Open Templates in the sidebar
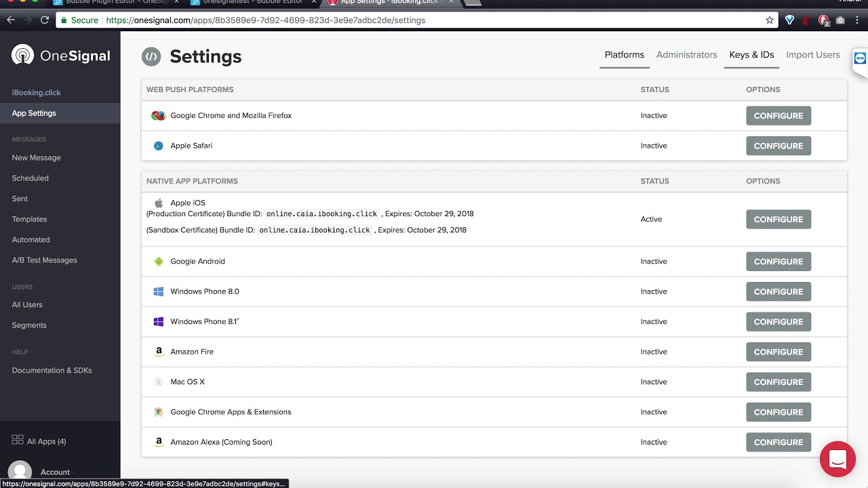868x488 pixels. tap(29, 220)
